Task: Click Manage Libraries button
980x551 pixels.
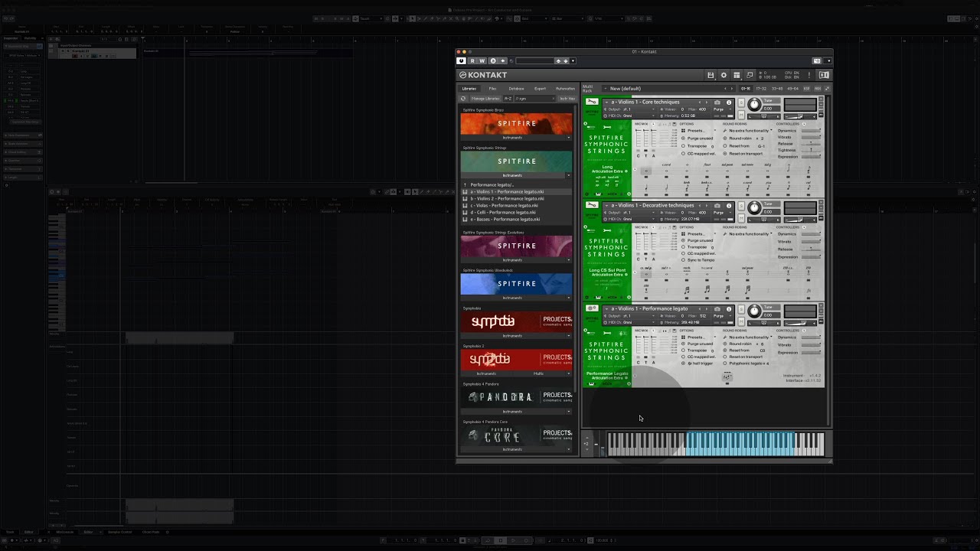Action: [485, 99]
